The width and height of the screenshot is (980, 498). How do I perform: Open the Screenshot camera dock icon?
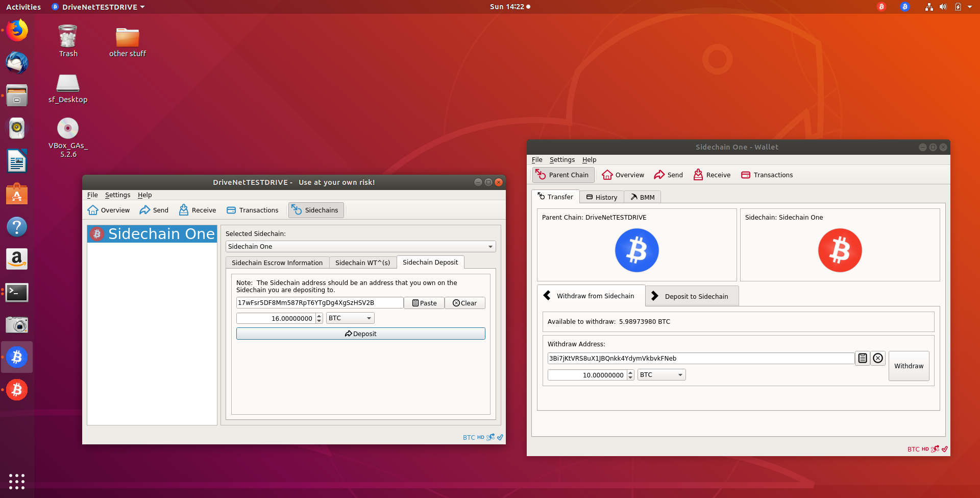click(x=17, y=325)
